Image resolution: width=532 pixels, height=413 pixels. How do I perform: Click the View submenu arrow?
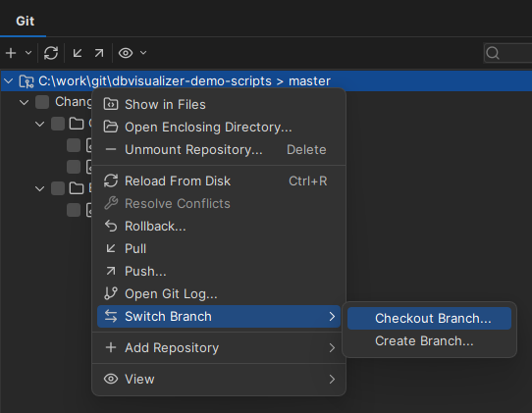coord(332,379)
